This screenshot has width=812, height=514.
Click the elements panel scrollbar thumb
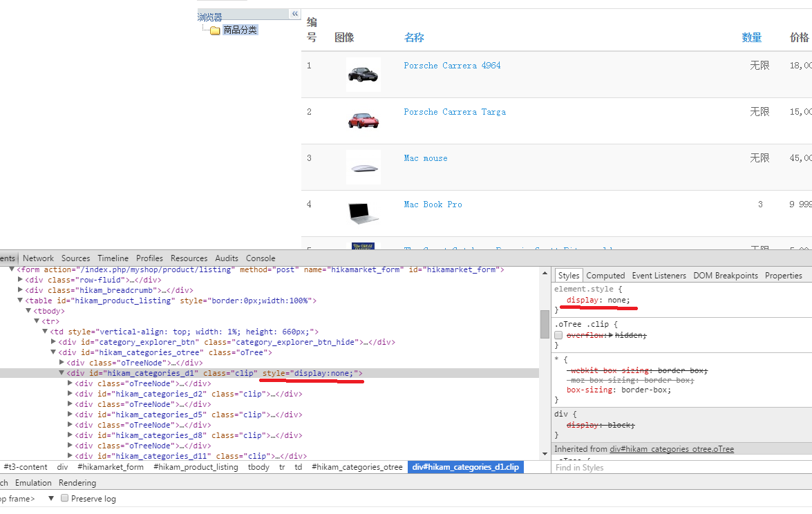coord(545,324)
